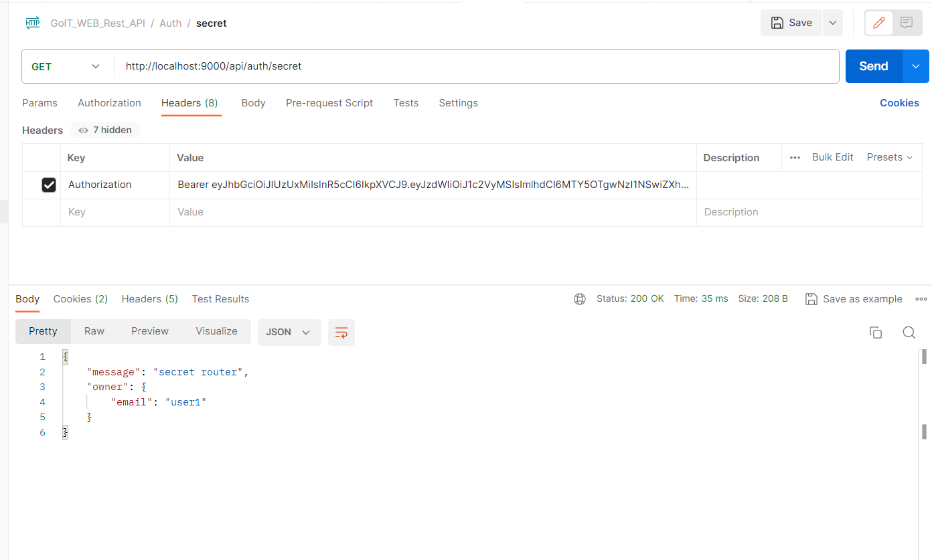Open the Authorization tab
The width and height of the screenshot is (932, 560).
[x=109, y=103]
